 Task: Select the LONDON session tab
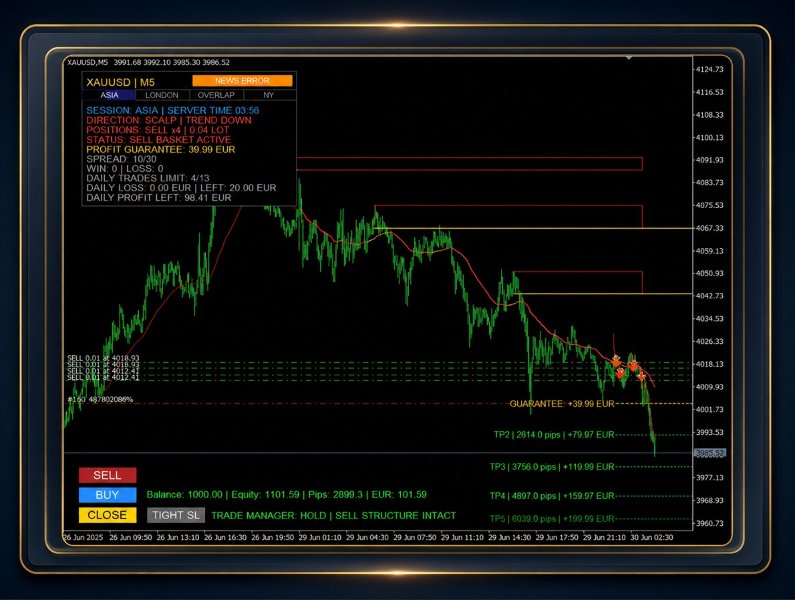point(162,95)
